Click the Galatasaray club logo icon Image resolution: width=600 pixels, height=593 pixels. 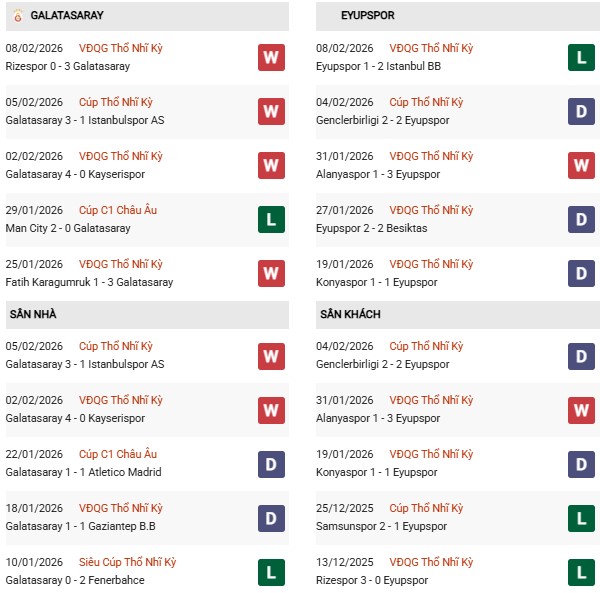17,16
